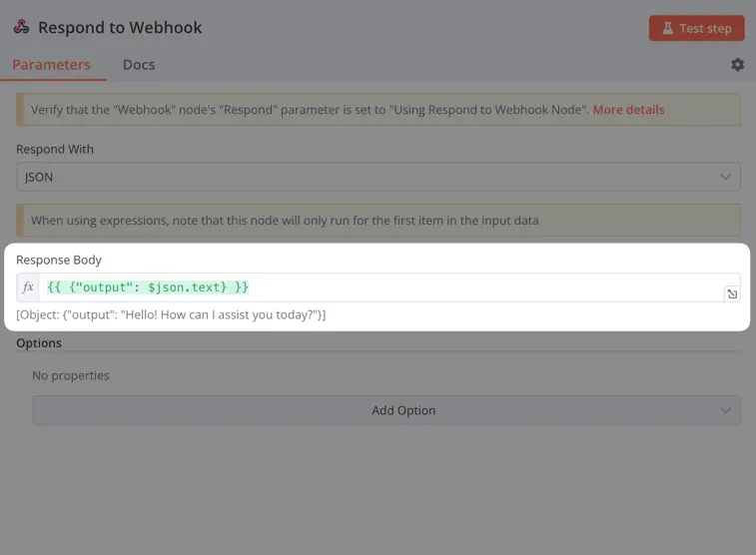Expand the Add Option dropdown

[x=385, y=410]
